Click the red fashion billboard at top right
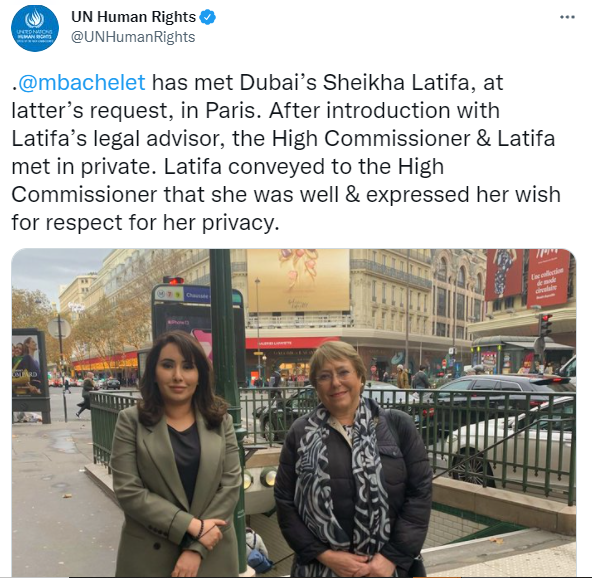Image resolution: width=592 pixels, height=578 pixels. pos(528,277)
